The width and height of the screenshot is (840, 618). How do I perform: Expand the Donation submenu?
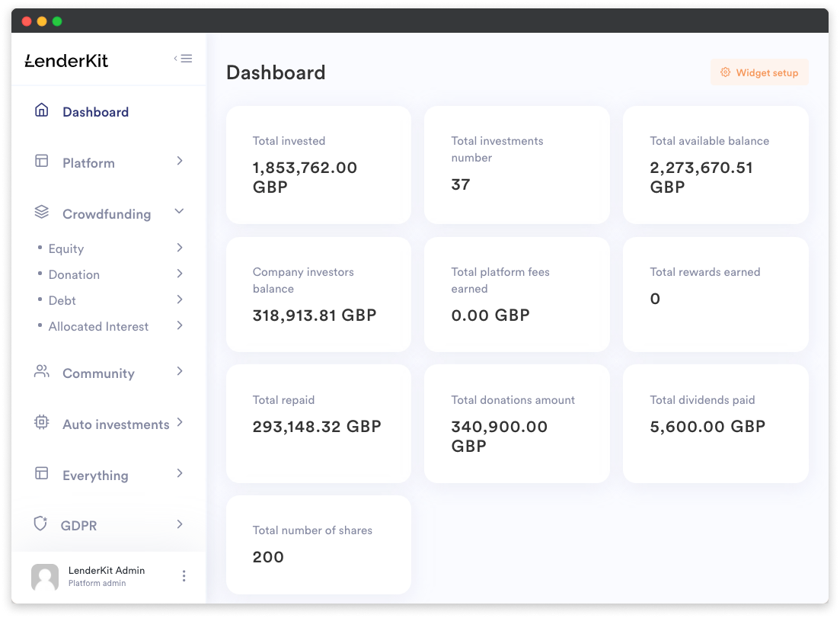[180, 274]
